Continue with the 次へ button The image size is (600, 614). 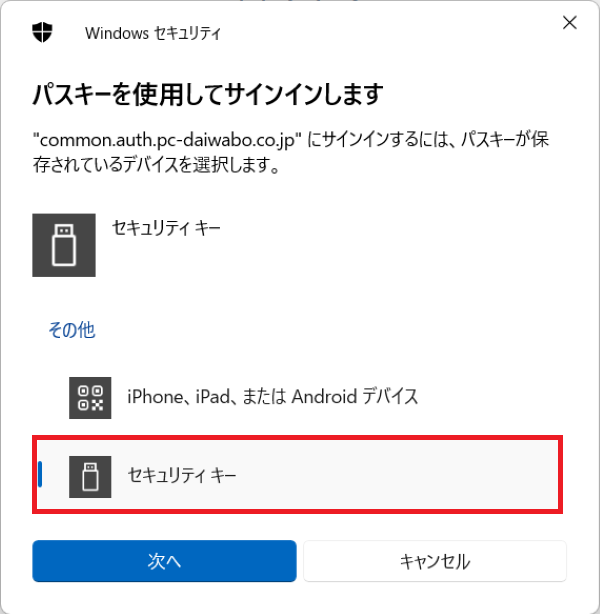164,561
